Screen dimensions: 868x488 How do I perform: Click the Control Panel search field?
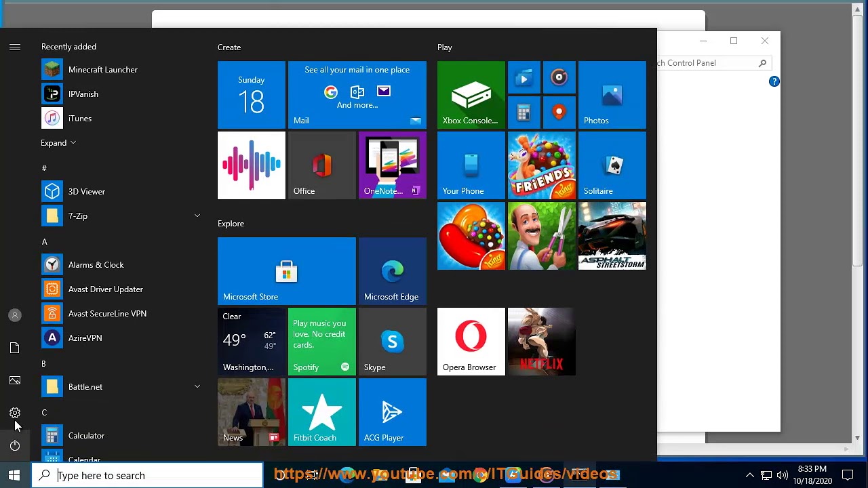coord(713,63)
